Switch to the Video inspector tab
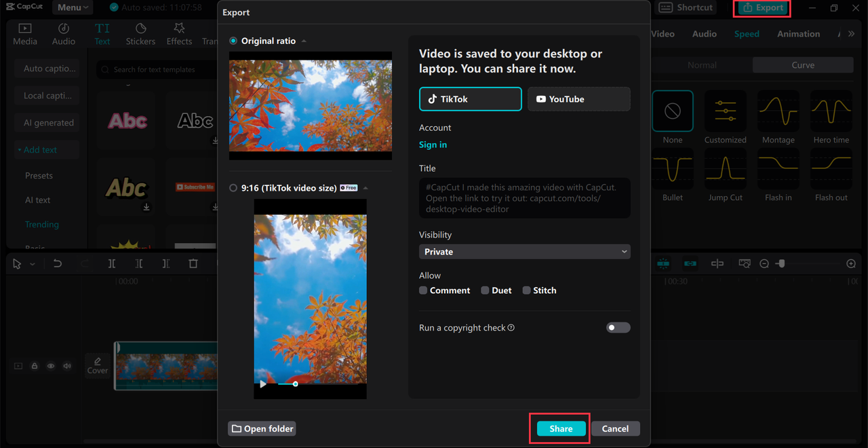 (x=663, y=34)
